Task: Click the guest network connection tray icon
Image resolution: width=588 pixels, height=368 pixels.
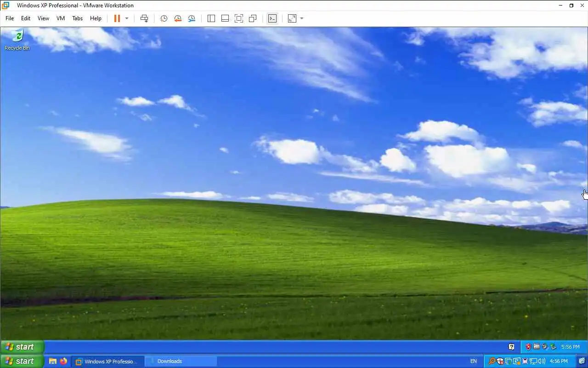Action: tap(553, 347)
